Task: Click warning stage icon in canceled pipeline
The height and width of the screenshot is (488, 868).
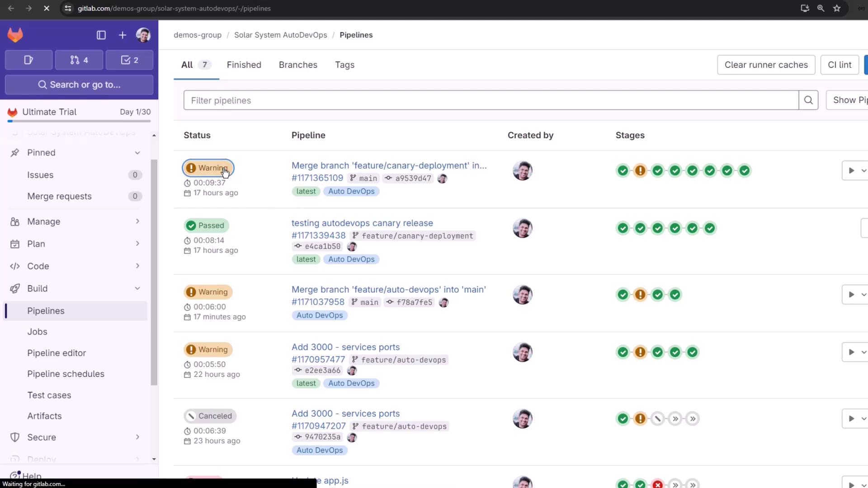Action: point(640,419)
